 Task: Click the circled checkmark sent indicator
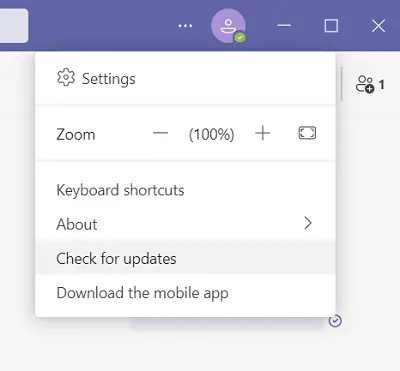tap(335, 321)
